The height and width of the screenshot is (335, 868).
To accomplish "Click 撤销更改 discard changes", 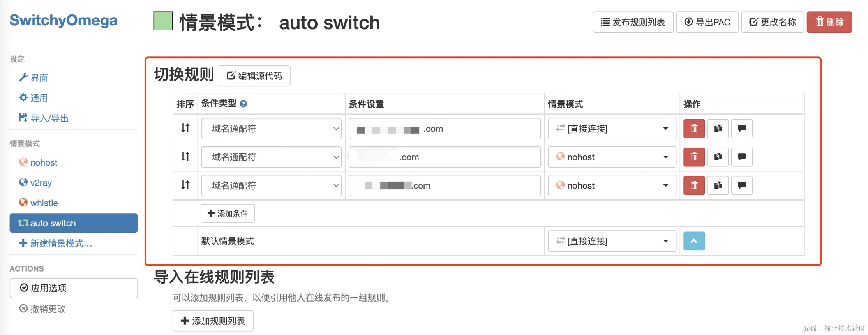I will tap(42, 309).
